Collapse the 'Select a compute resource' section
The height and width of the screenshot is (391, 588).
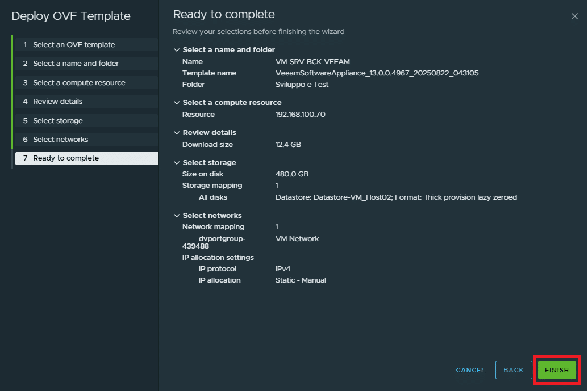coord(177,103)
